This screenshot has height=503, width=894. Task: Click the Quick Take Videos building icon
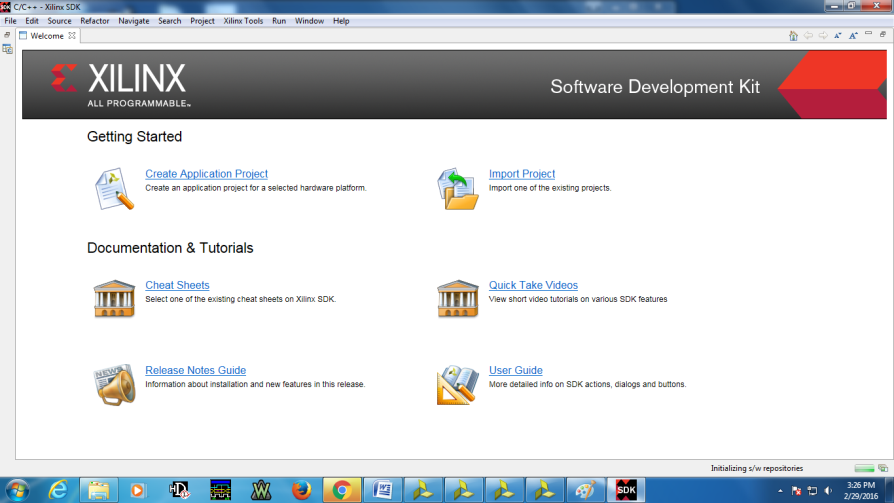pyautogui.click(x=458, y=298)
